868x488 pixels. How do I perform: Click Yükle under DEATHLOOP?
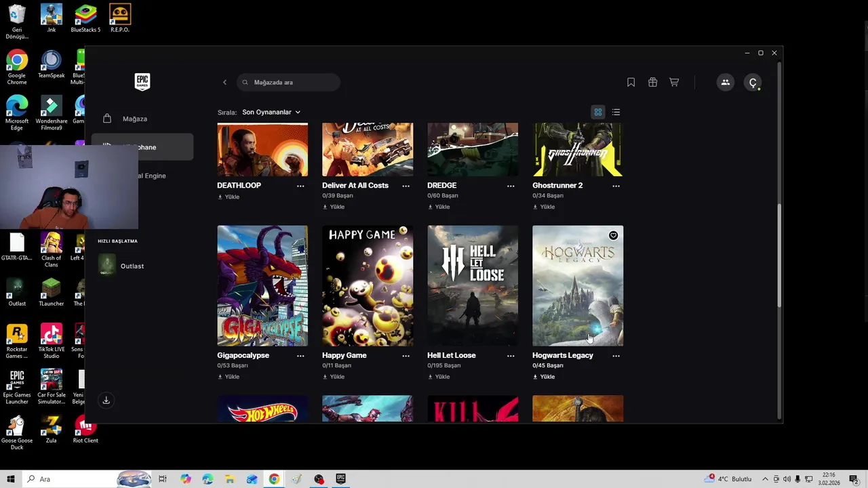(229, 197)
